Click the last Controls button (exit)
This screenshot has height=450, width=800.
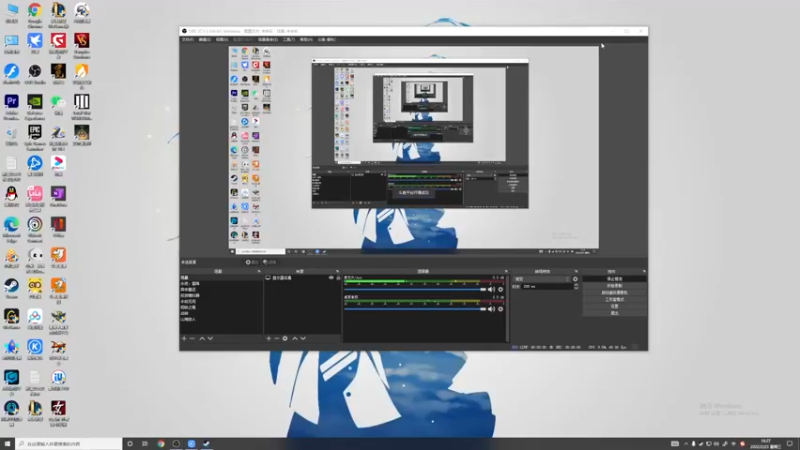[x=614, y=313]
